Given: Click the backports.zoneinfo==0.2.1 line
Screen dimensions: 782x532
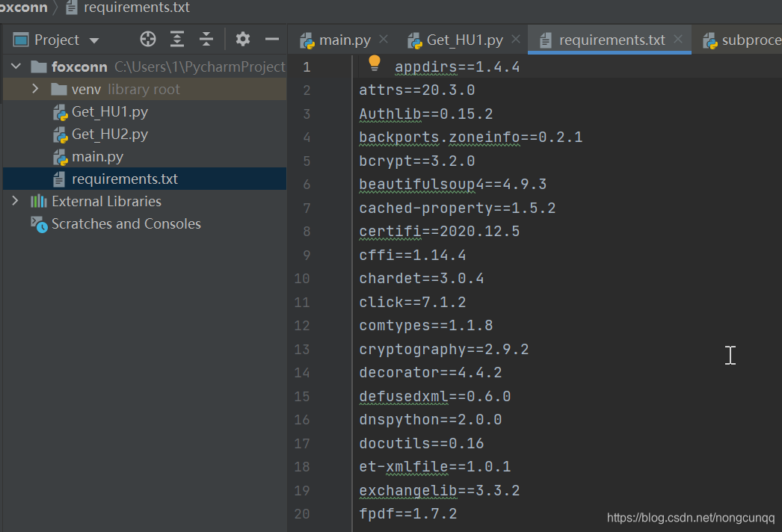Looking at the screenshot, I should pos(471,137).
